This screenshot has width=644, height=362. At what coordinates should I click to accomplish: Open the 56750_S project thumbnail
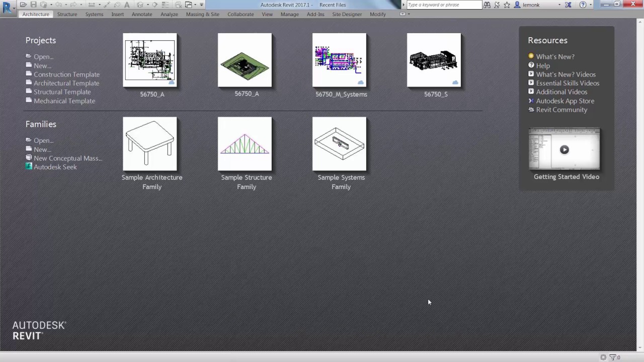point(434,60)
